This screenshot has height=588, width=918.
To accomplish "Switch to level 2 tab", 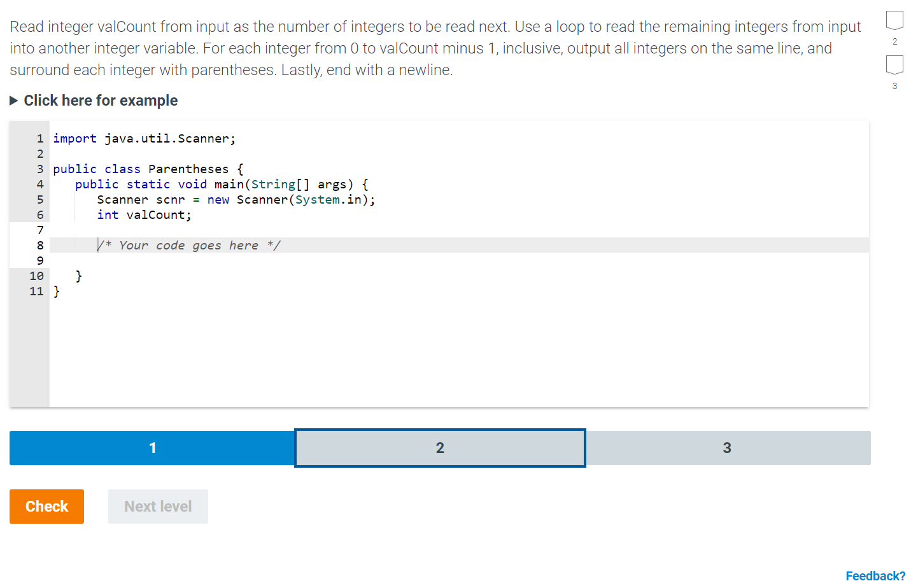I will (x=439, y=448).
